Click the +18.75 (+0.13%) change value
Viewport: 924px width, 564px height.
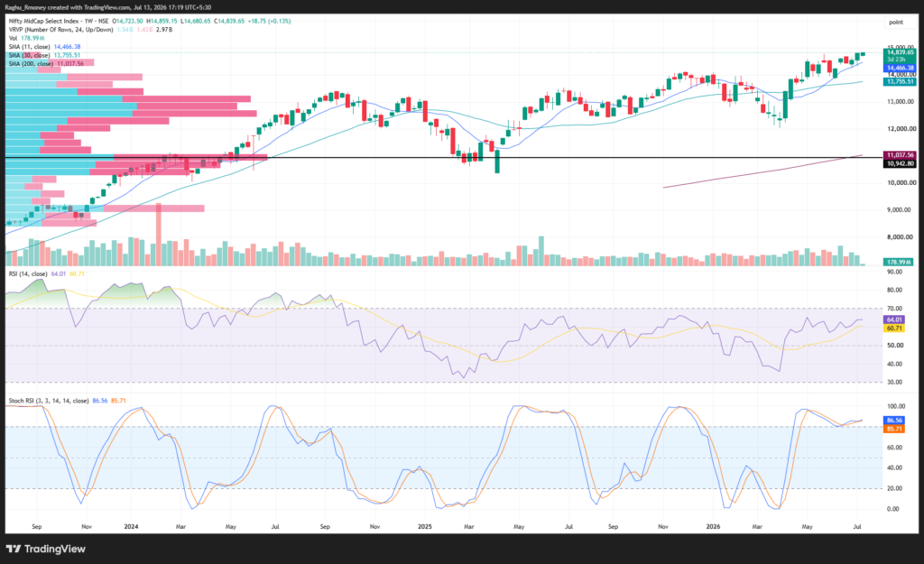click(269, 21)
